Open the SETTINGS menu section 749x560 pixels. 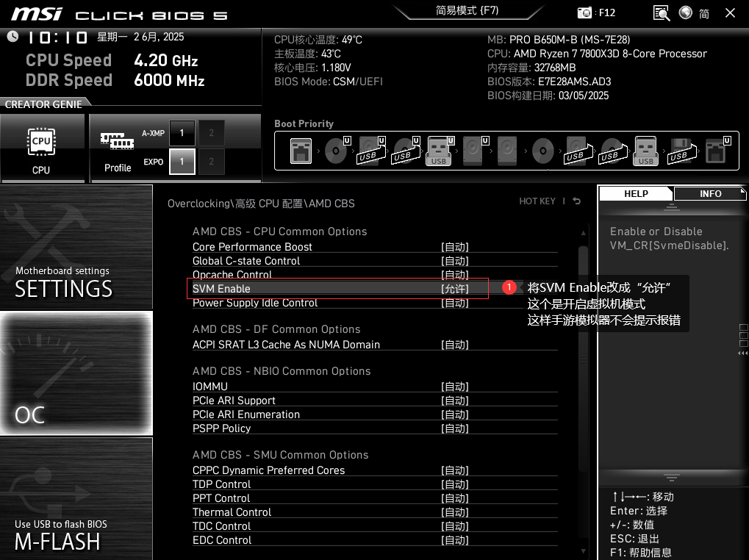[x=76, y=248]
